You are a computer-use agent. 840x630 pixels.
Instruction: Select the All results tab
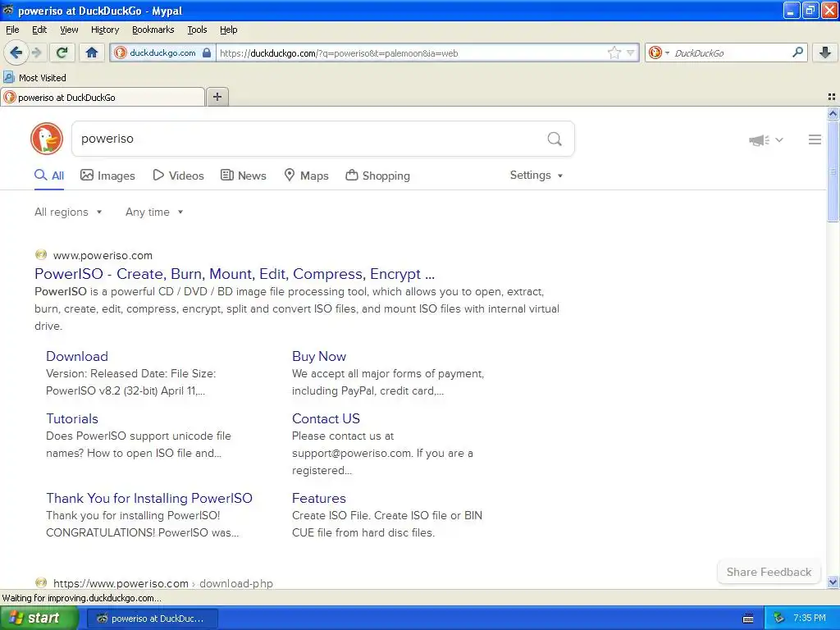(49, 176)
